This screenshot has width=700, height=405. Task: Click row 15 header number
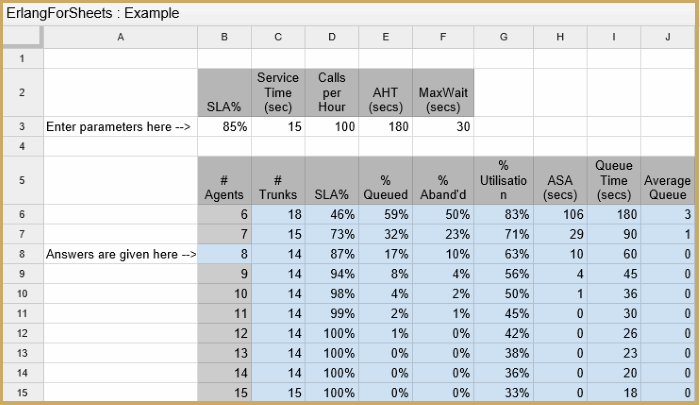pyautogui.click(x=21, y=390)
